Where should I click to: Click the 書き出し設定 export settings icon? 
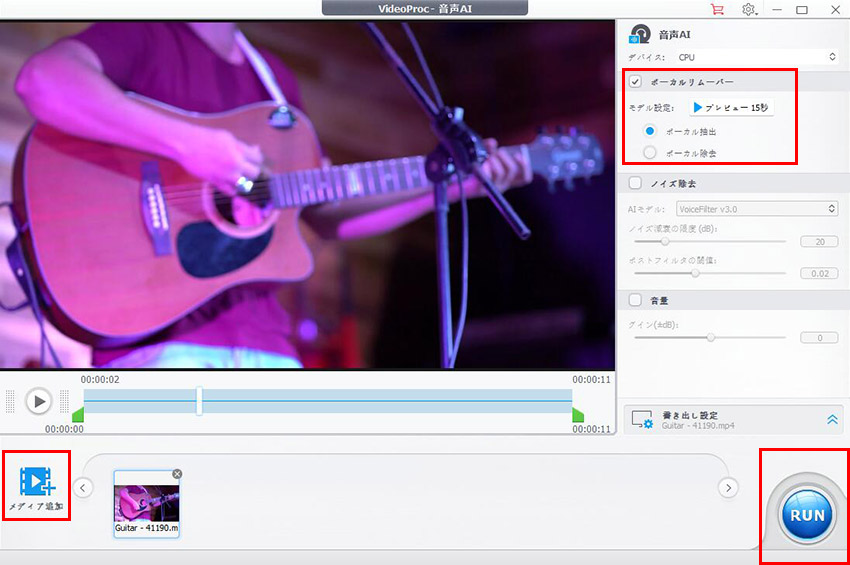point(641,420)
